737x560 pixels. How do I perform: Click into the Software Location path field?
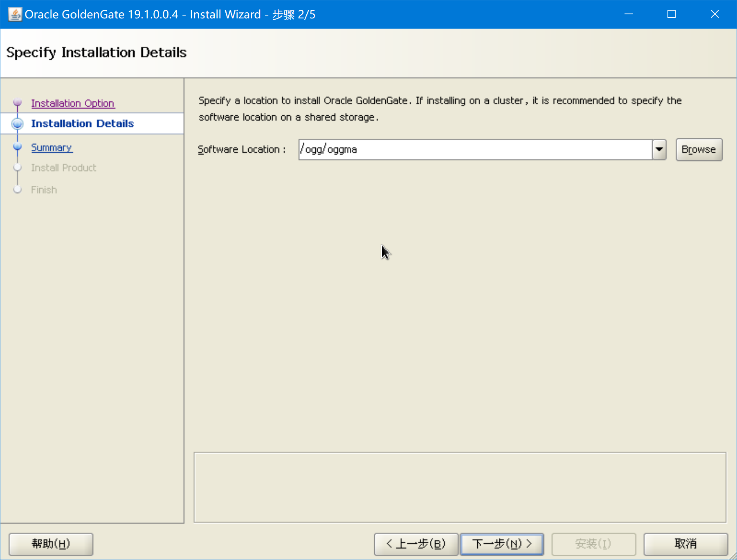click(x=475, y=150)
